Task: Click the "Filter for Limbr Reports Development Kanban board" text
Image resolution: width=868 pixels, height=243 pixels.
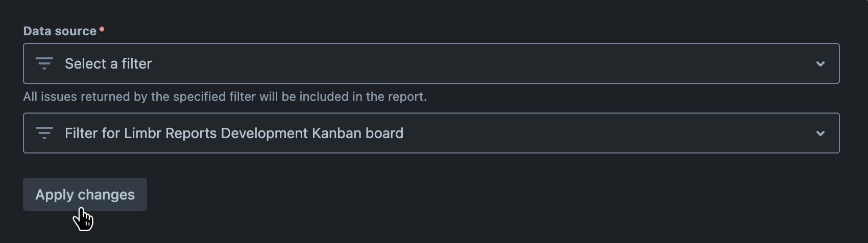Action: click(234, 133)
